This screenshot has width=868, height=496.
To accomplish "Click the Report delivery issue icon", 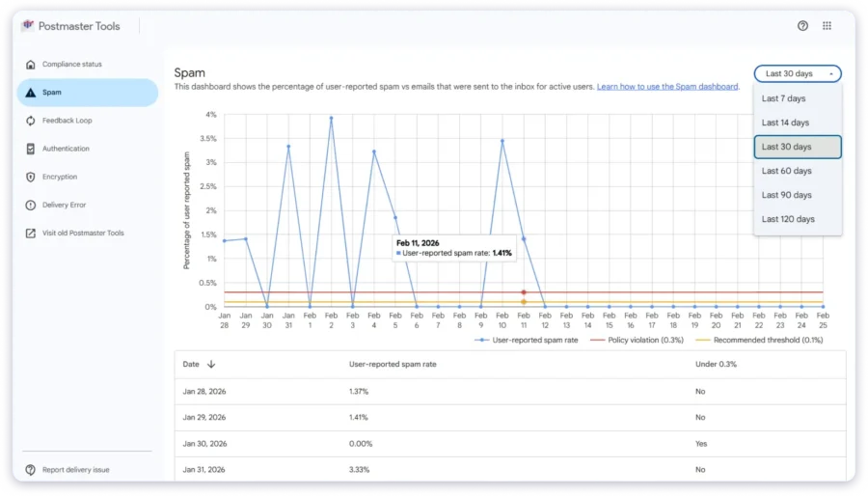I will [x=31, y=470].
